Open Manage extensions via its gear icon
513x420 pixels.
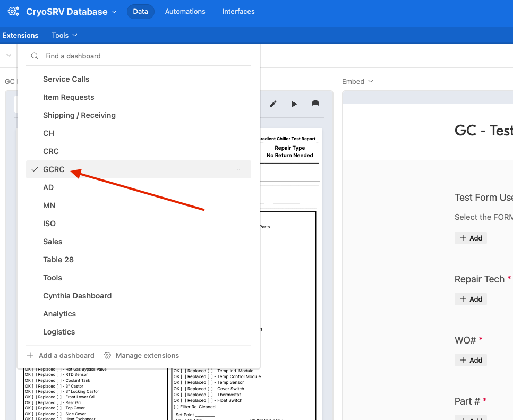pyautogui.click(x=107, y=355)
